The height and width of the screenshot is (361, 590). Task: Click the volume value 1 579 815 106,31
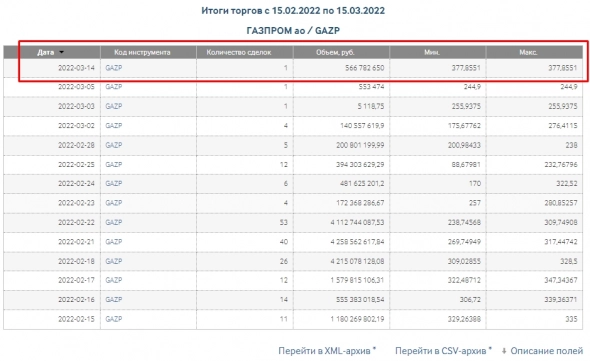(357, 280)
